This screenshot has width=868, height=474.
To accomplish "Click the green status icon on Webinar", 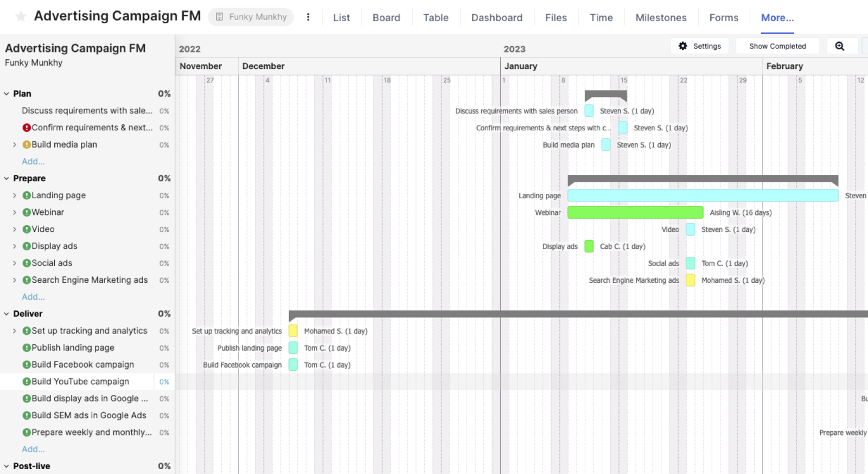I will point(27,212).
